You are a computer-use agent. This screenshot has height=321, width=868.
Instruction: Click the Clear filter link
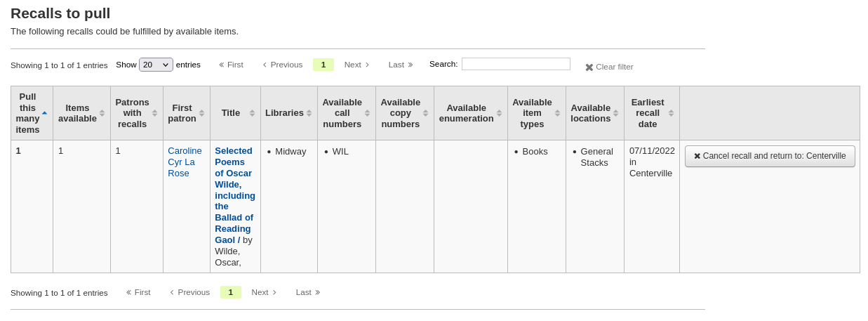pos(609,67)
